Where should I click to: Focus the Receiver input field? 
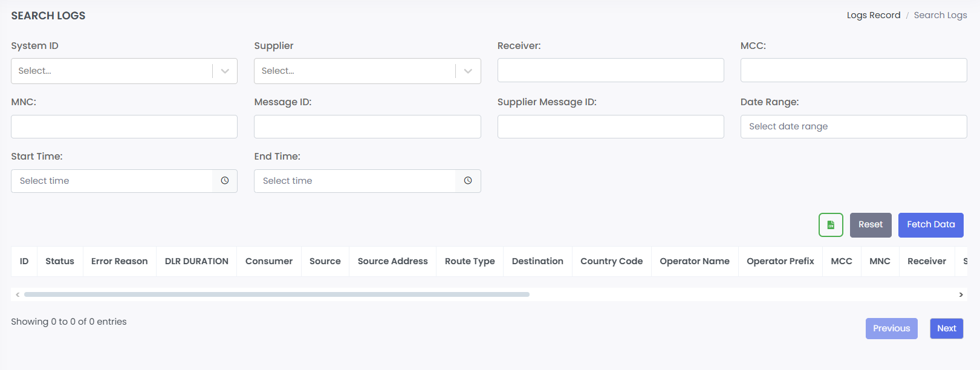[x=610, y=70]
